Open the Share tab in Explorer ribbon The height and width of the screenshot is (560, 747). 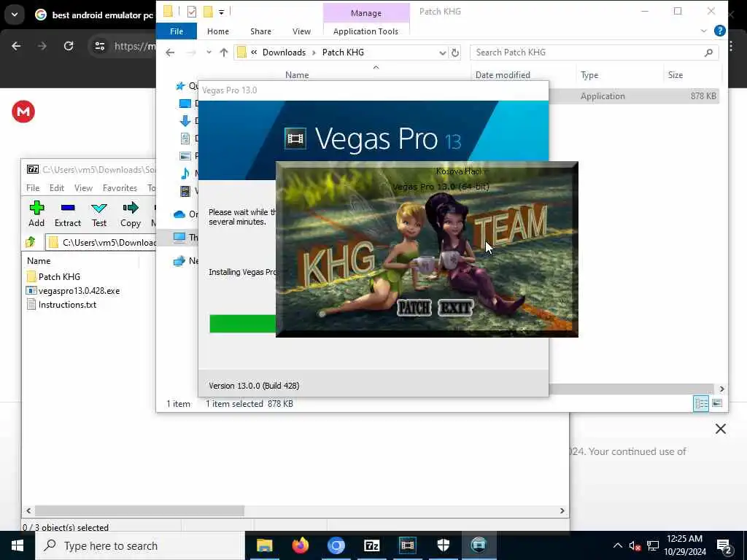pyautogui.click(x=260, y=31)
